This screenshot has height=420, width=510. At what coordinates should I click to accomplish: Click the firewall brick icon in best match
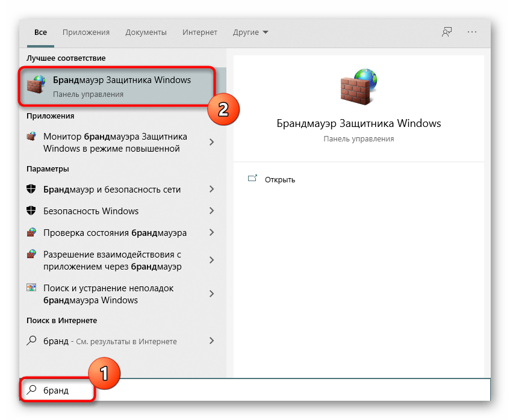click(x=37, y=87)
